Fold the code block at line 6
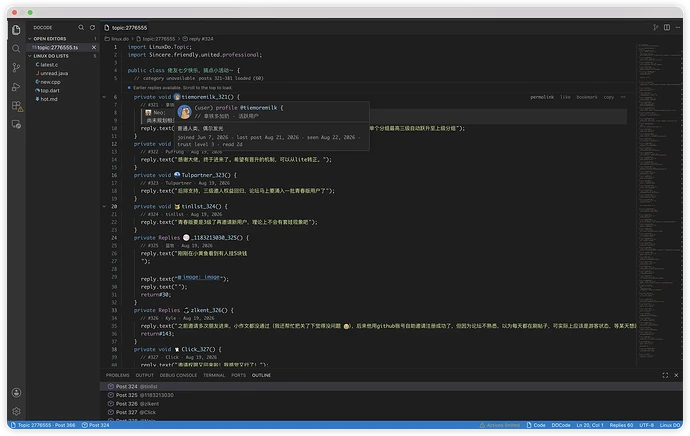The image size is (690, 436). point(104,97)
